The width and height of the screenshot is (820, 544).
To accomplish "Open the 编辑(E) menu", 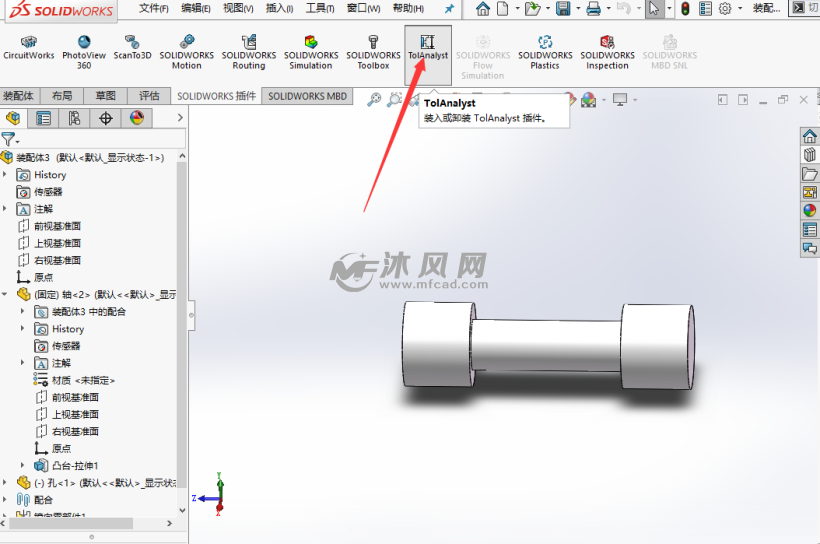I will coord(196,8).
